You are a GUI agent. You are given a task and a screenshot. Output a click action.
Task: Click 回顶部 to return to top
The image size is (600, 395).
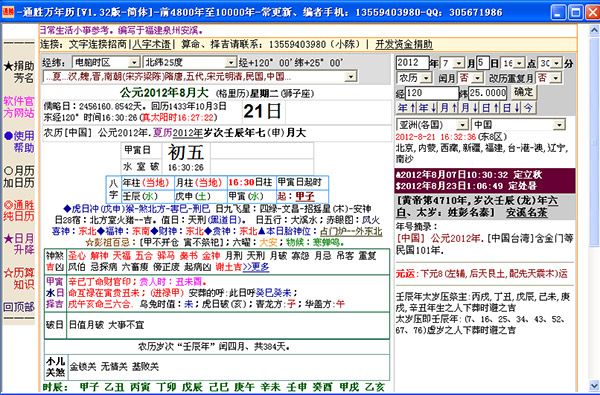(x=19, y=307)
